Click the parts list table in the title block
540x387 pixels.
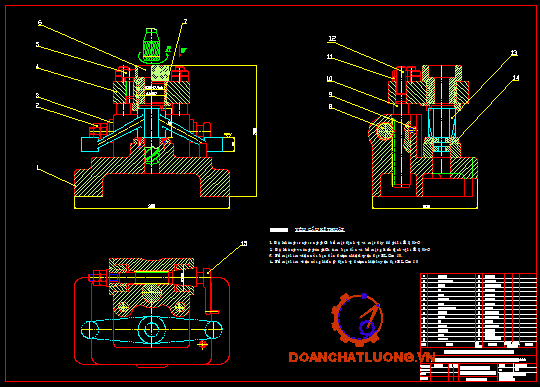[x=478, y=310]
